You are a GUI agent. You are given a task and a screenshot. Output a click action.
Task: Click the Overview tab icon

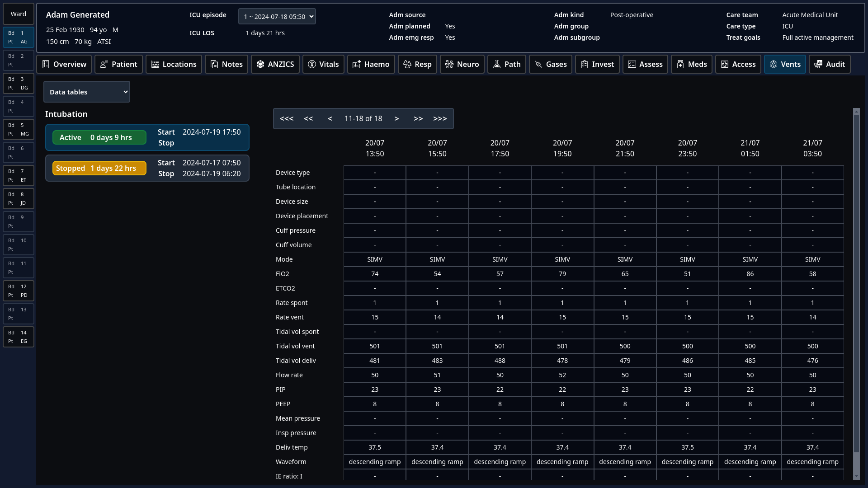46,64
